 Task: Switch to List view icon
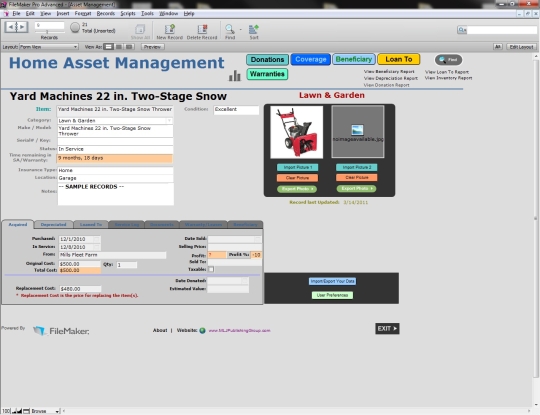[119, 46]
